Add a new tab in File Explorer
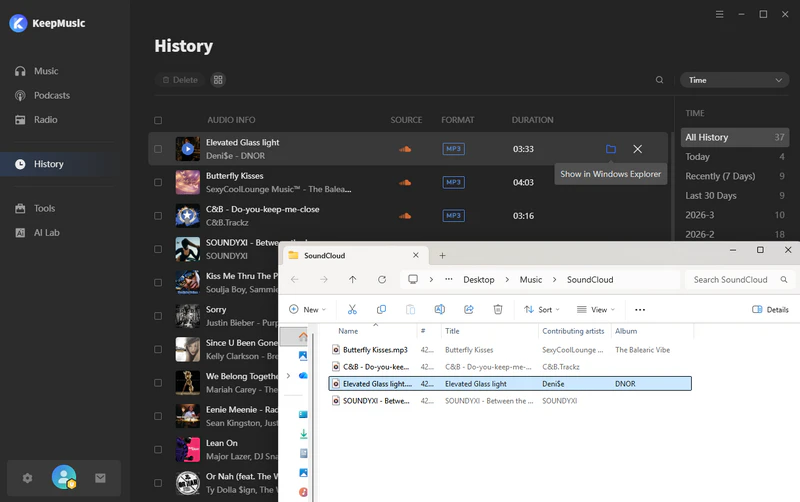Screen dimensions: 800x502 pyautogui.click(x=442, y=256)
